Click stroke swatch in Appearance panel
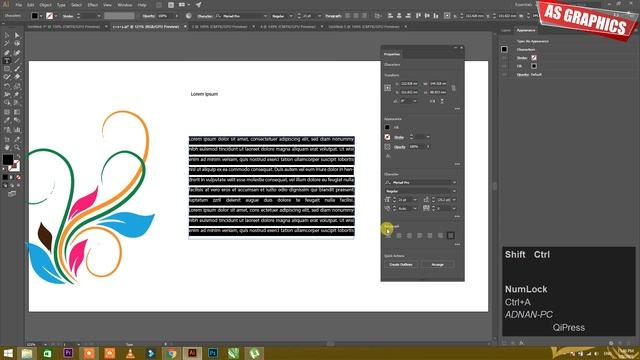 pyautogui.click(x=534, y=58)
